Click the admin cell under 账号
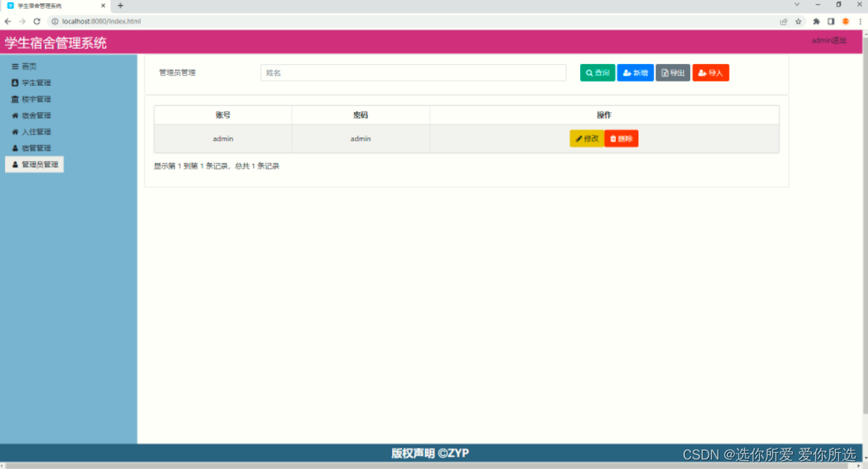Screen dimensions: 868x469 click(x=223, y=139)
